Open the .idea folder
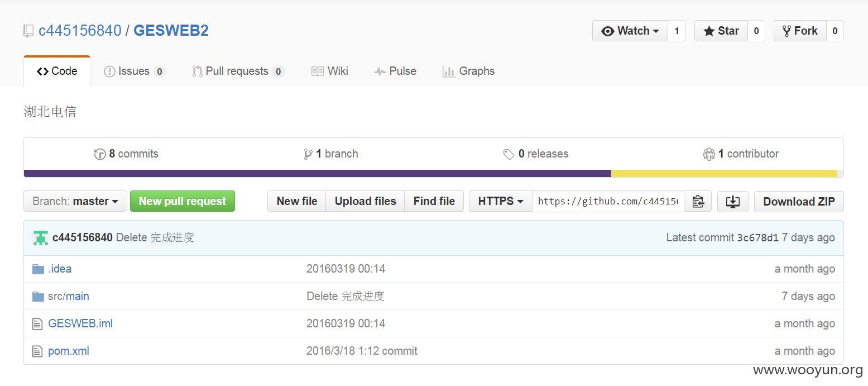This screenshot has height=386, width=868. [60, 269]
